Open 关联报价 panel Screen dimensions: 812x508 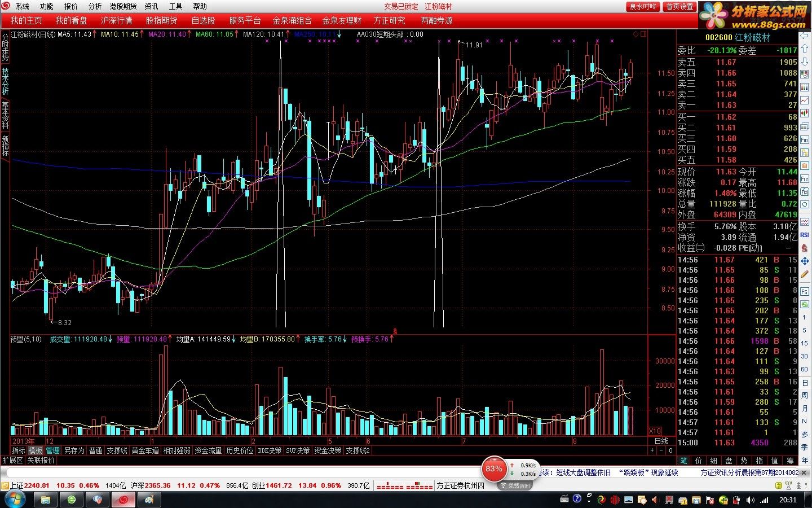(x=41, y=460)
